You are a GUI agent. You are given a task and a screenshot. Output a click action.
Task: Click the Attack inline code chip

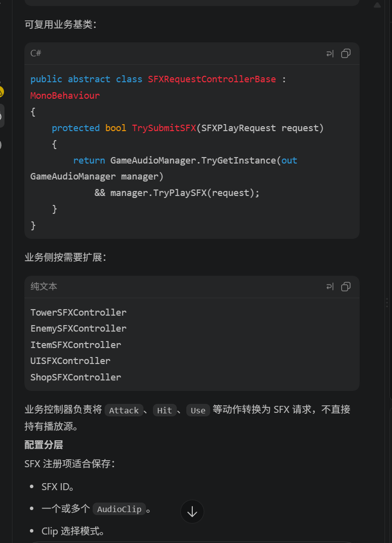pos(124,410)
